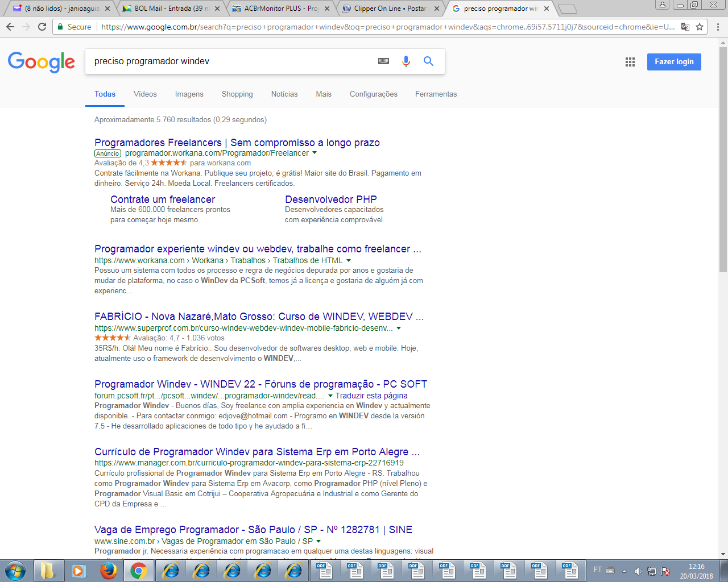Image resolution: width=728 pixels, height=582 pixels.
Task: Open dropdown next to Trabalhos de HTML breadcrumb
Action: point(349,261)
